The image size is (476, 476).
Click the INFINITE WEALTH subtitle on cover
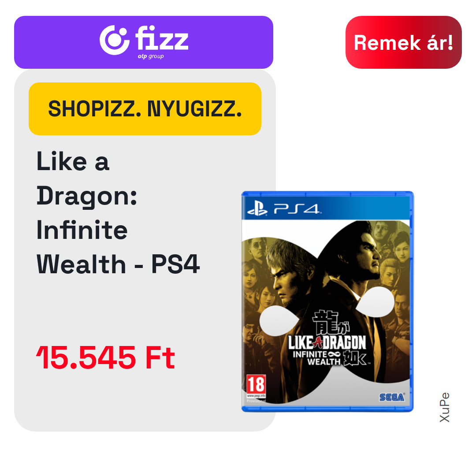(316, 358)
